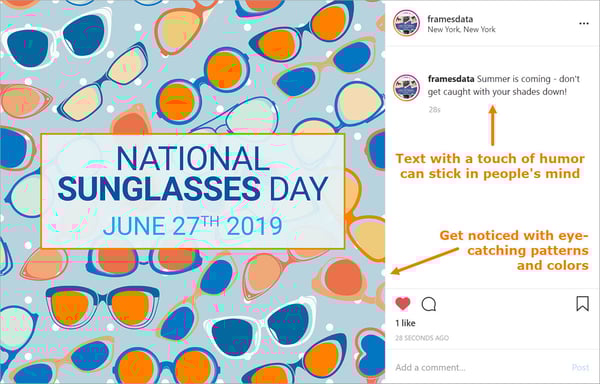The height and width of the screenshot is (384, 600).
Task: Open the three-dot more options menu
Action: click(x=584, y=24)
